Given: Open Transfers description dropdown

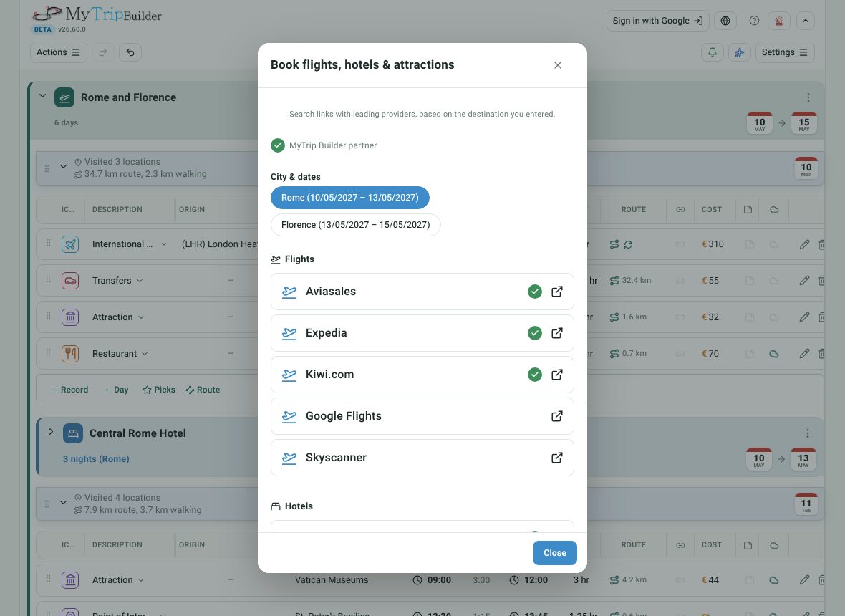Looking at the screenshot, I should [140, 281].
